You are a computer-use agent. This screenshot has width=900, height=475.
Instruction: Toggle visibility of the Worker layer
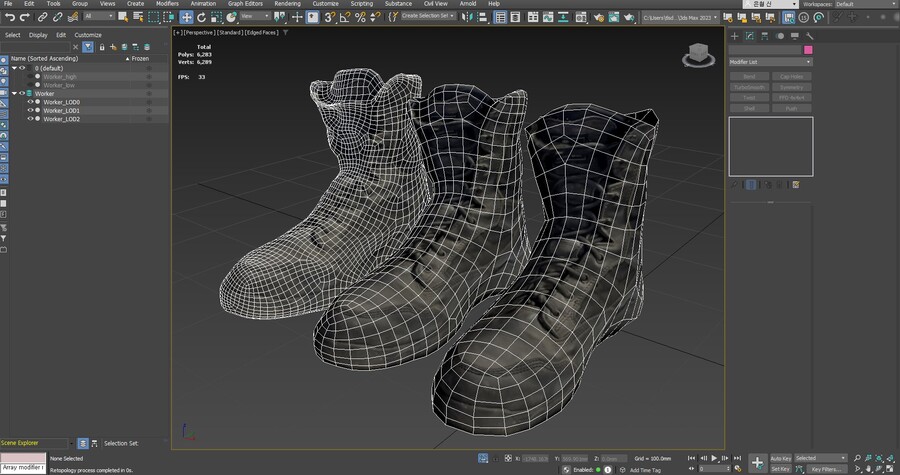(x=22, y=93)
